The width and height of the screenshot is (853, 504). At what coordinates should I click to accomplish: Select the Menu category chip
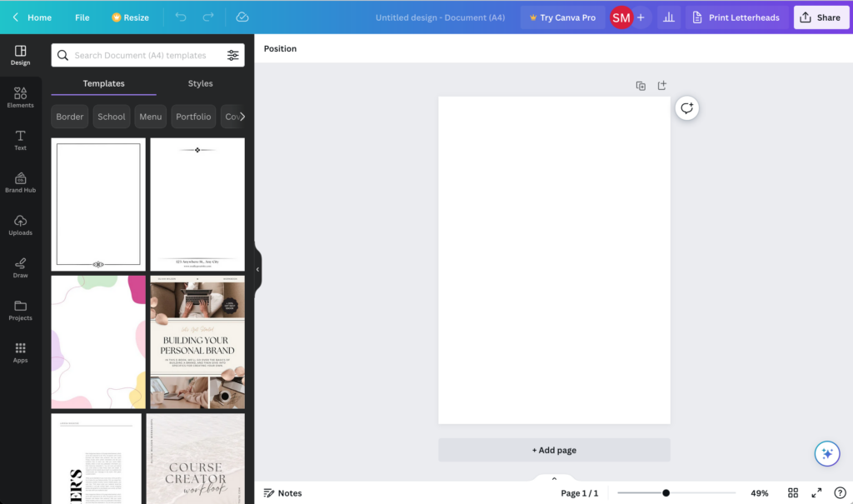[150, 117]
